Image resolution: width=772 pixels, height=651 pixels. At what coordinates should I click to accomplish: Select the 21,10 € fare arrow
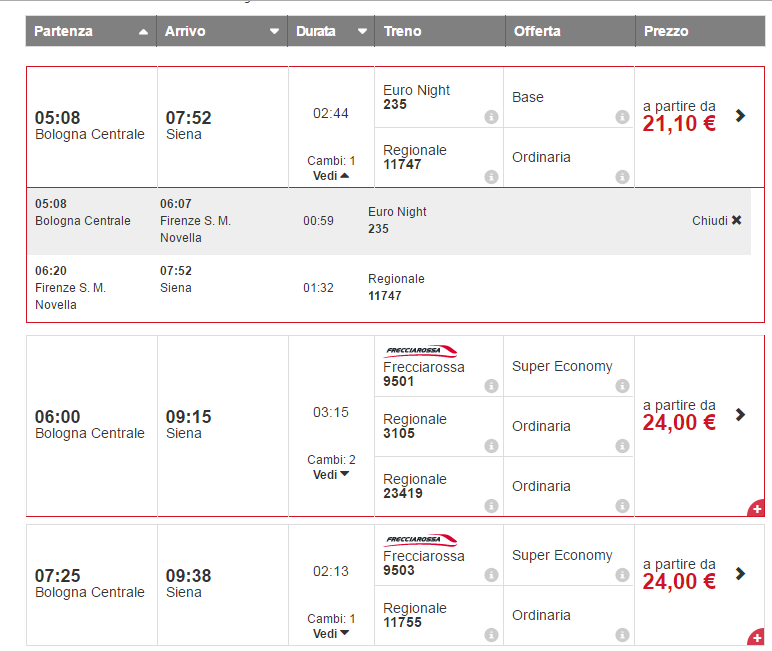pos(740,115)
